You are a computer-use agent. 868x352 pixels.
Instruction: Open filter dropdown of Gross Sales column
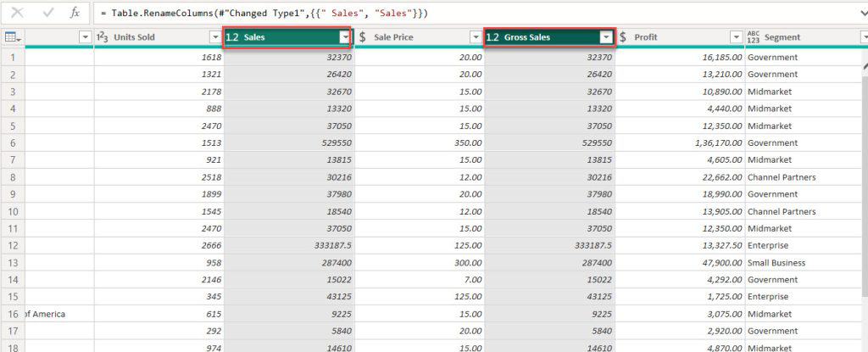coord(607,37)
